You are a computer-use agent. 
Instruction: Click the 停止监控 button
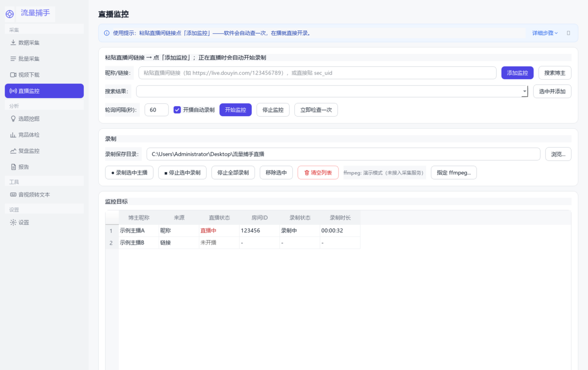(x=273, y=110)
